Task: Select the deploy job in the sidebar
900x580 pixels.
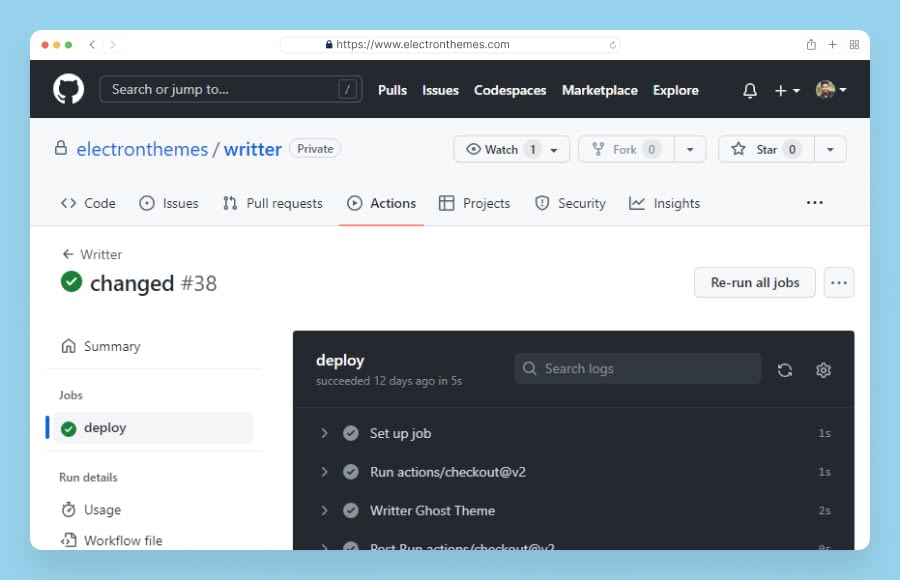Action: click(153, 428)
